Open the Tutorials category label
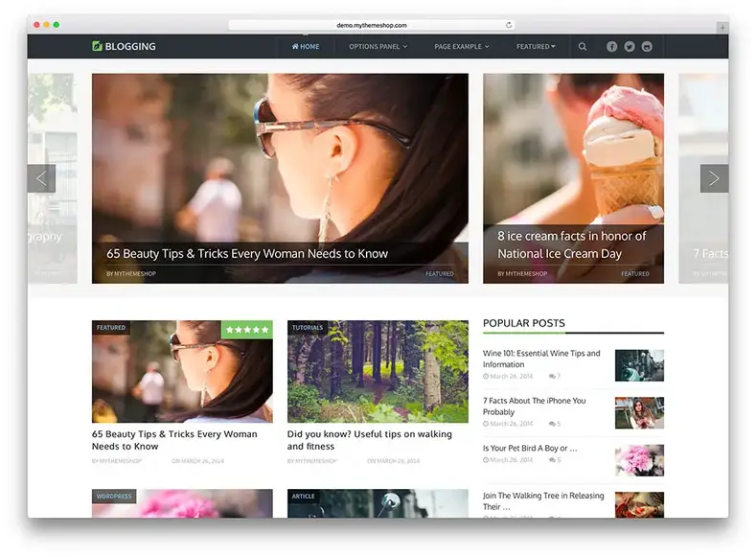Viewport: 756px width, 557px height. [308, 328]
